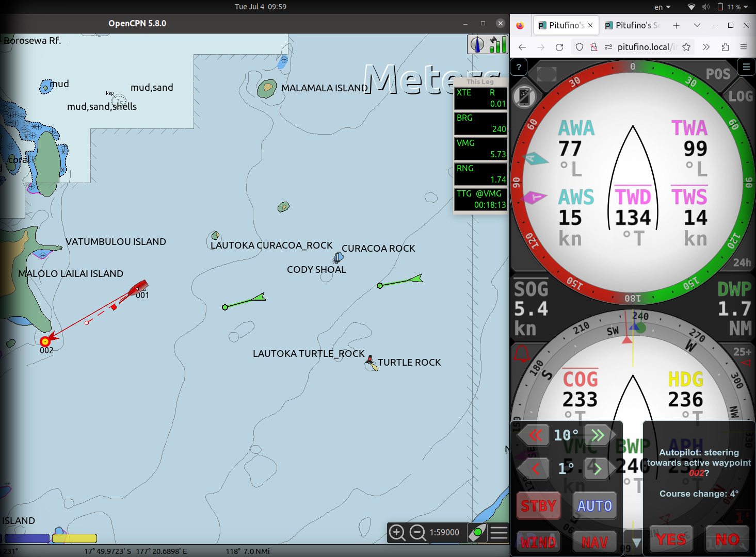This screenshot has height=557, width=756.
Task: Click the chart scale 1:59000 field
Action: pos(444,532)
